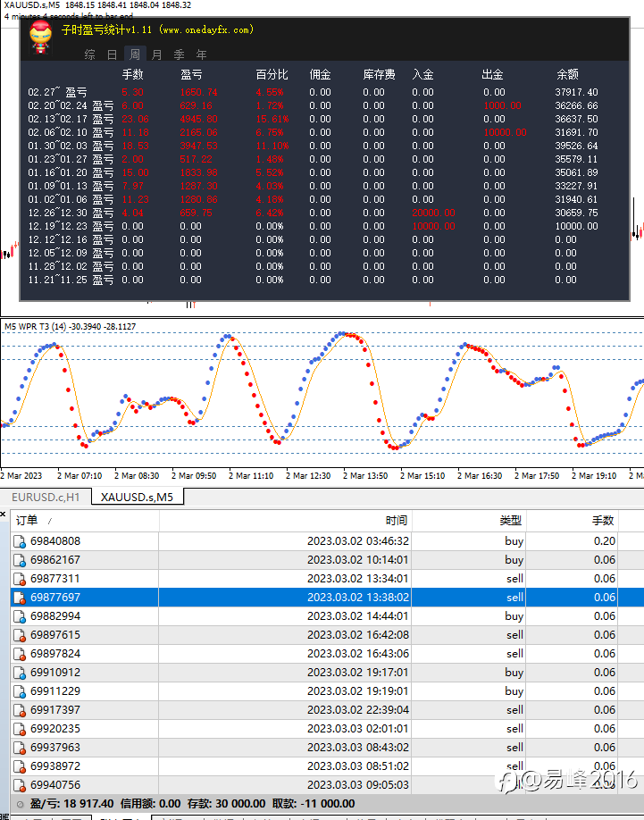Click the 库存费 column header in stats
The image size is (644, 820).
pyautogui.click(x=379, y=74)
